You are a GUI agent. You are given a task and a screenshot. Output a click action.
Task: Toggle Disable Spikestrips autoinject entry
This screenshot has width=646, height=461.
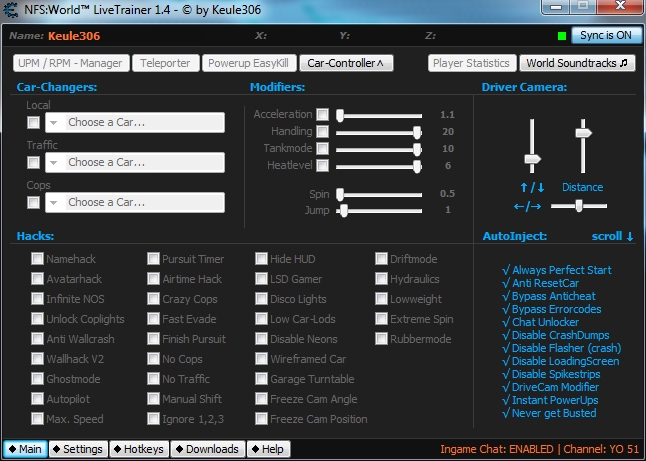pyautogui.click(x=551, y=374)
